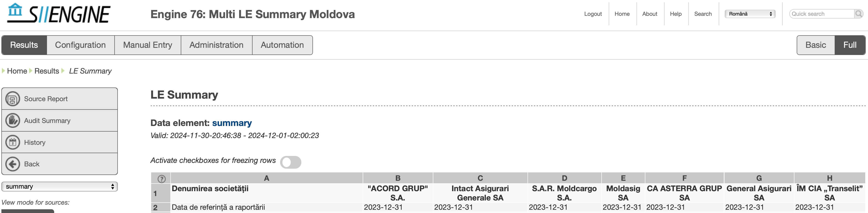
Task: Click the table help question mark icon
Action: point(161,179)
